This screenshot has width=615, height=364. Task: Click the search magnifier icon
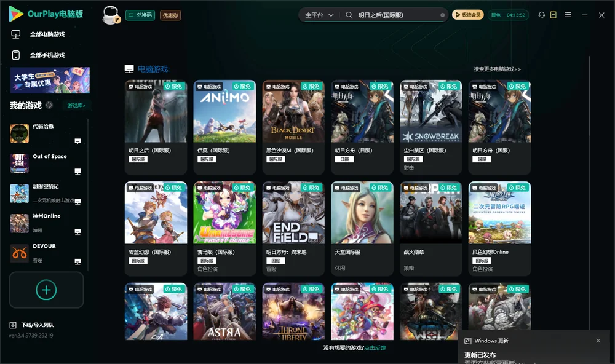pos(349,15)
